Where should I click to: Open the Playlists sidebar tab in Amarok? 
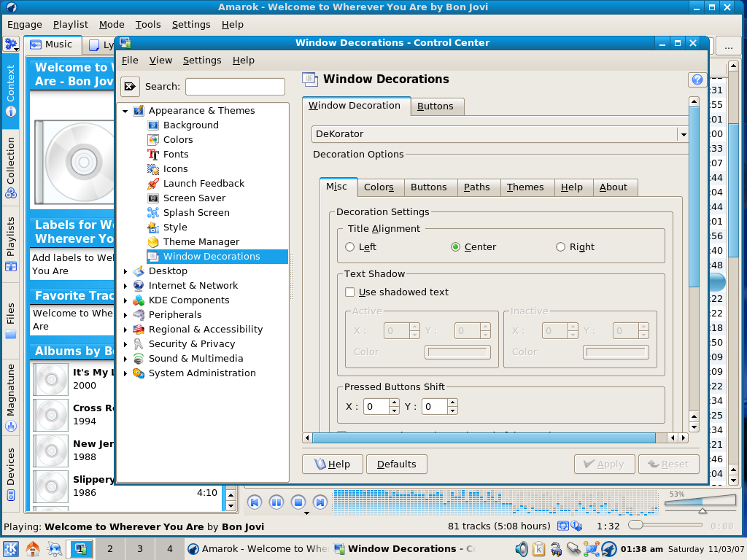10,244
